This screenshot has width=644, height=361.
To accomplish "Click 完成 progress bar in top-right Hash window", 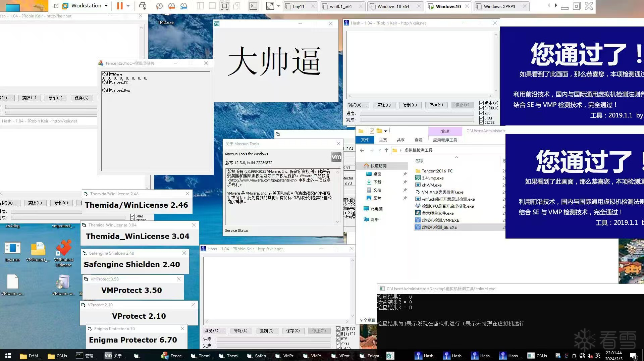I will [417, 120].
